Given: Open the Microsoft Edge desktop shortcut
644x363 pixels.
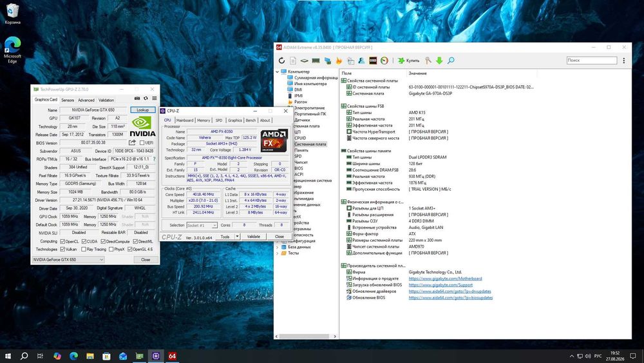Looking at the screenshot, I should 12,50.
